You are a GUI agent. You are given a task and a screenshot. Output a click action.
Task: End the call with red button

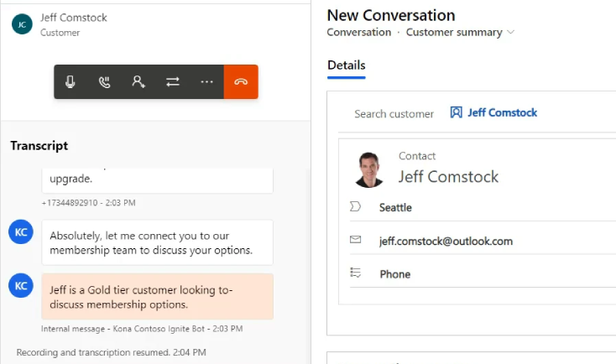tap(241, 81)
